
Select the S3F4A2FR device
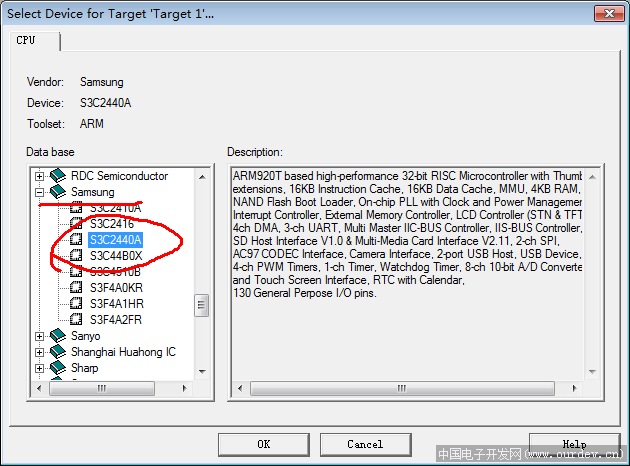116,320
